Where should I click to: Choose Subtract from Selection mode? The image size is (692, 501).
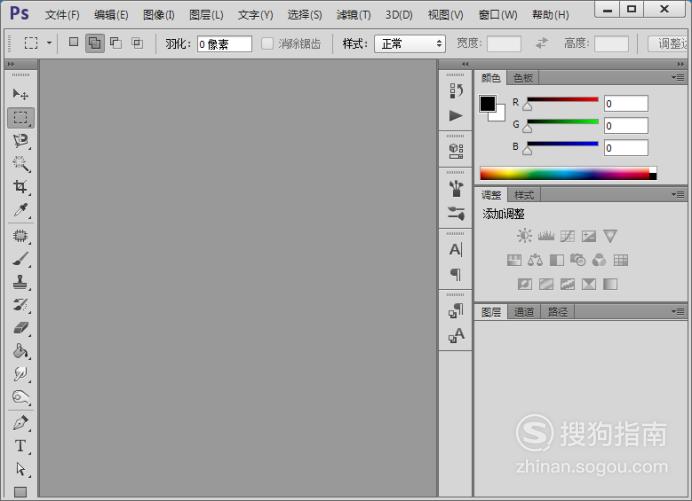116,43
